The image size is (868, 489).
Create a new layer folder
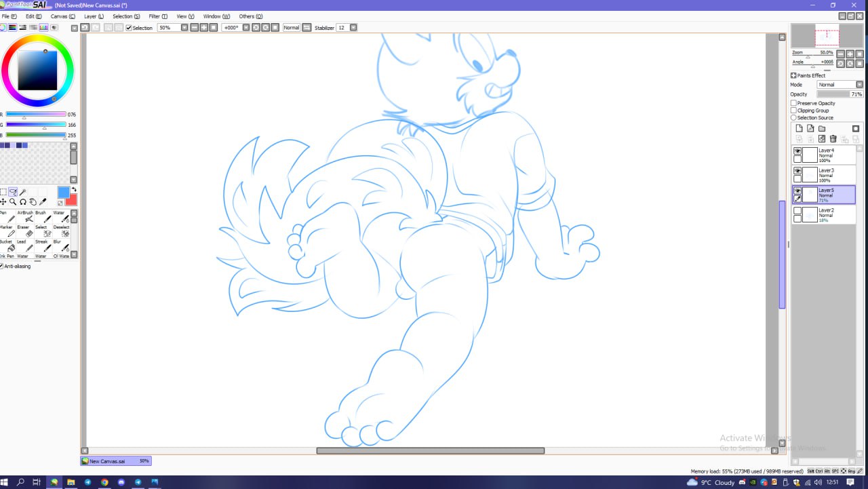pos(821,129)
